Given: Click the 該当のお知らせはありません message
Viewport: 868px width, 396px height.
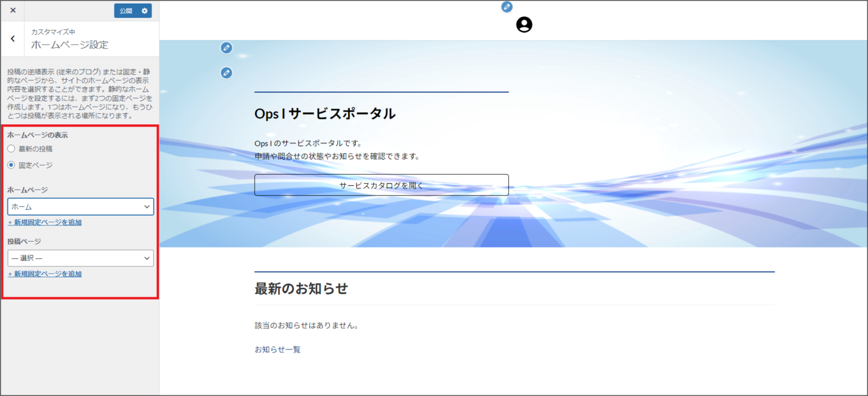Looking at the screenshot, I should (306, 325).
